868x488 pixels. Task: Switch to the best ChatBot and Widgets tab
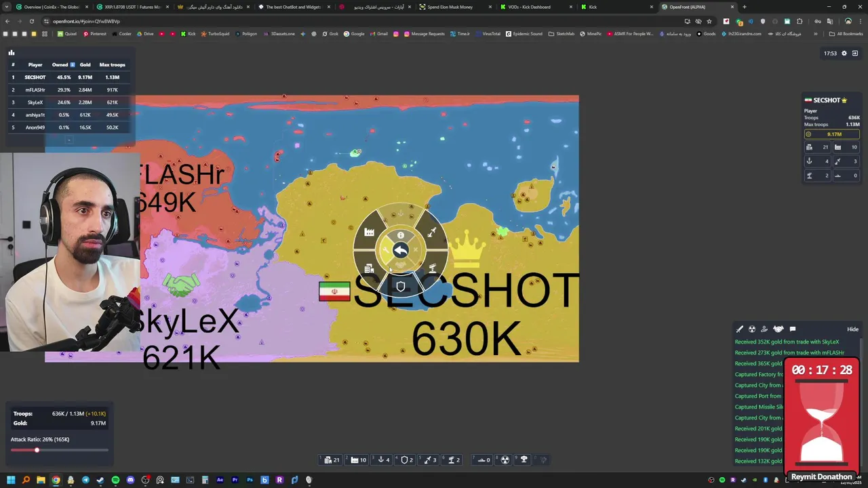point(296,7)
